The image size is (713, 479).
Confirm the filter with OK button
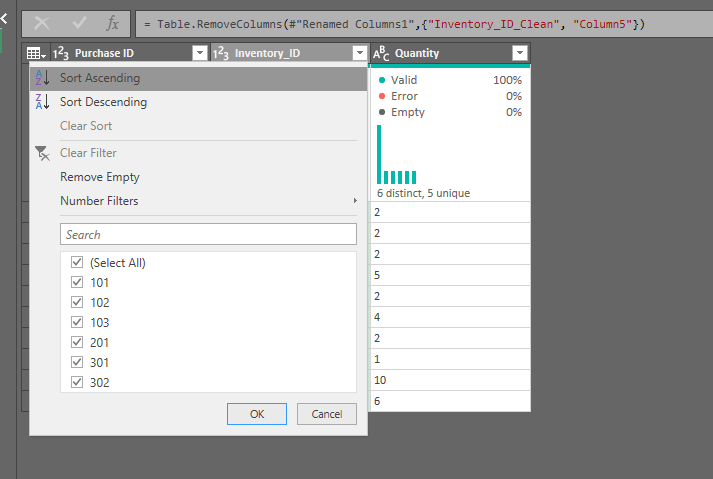point(257,414)
